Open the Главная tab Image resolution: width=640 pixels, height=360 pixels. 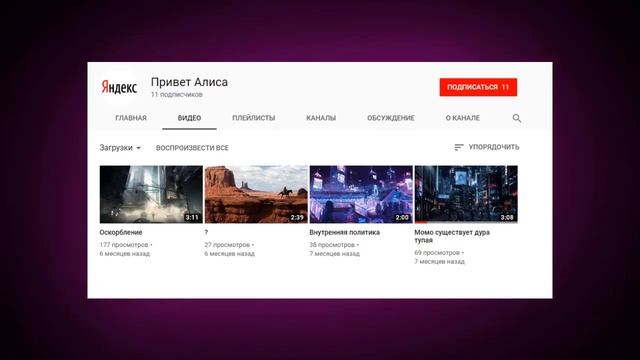(131, 118)
